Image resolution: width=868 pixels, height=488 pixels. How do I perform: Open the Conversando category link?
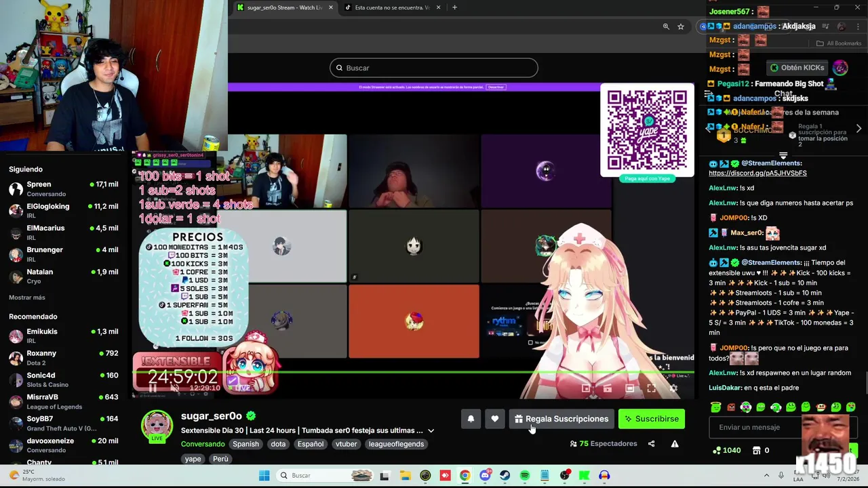tap(203, 444)
